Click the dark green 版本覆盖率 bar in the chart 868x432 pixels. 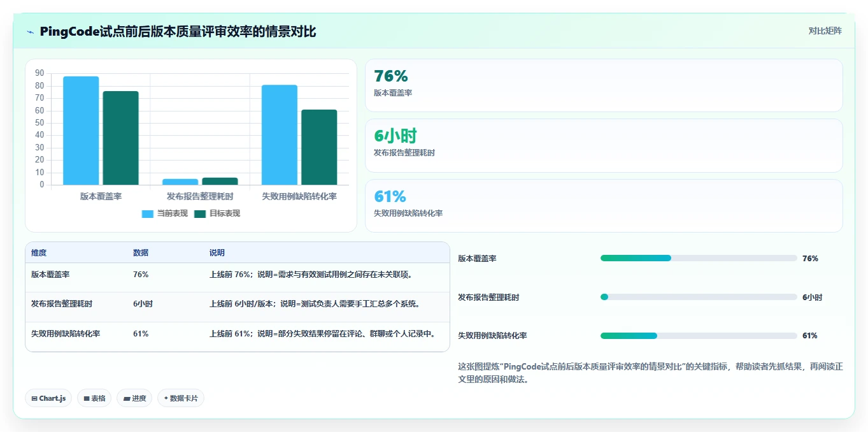click(x=120, y=138)
